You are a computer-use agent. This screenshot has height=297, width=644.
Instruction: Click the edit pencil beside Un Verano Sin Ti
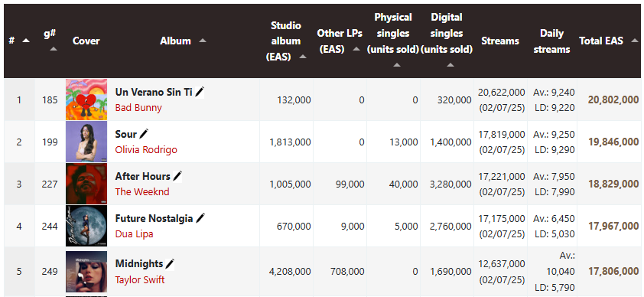[200, 92]
